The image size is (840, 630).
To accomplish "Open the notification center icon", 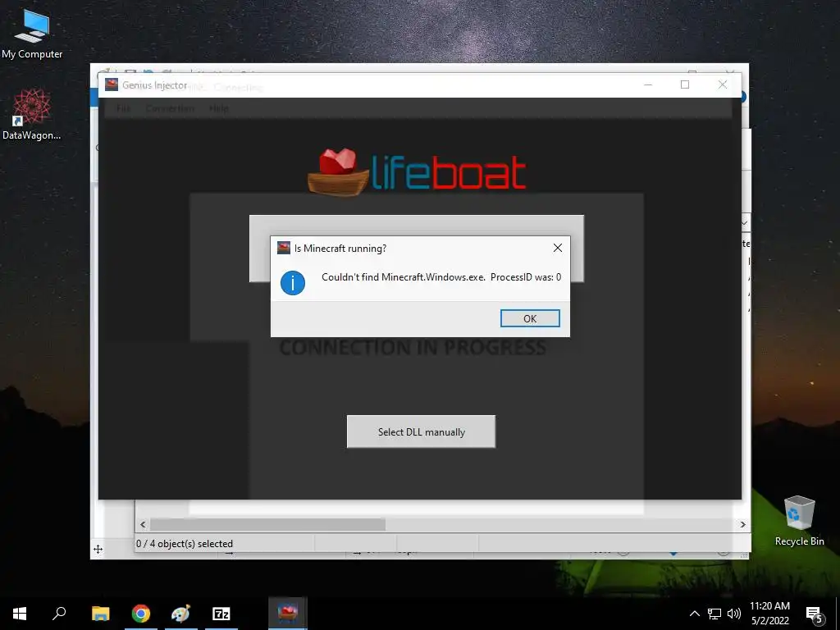I will click(815, 614).
